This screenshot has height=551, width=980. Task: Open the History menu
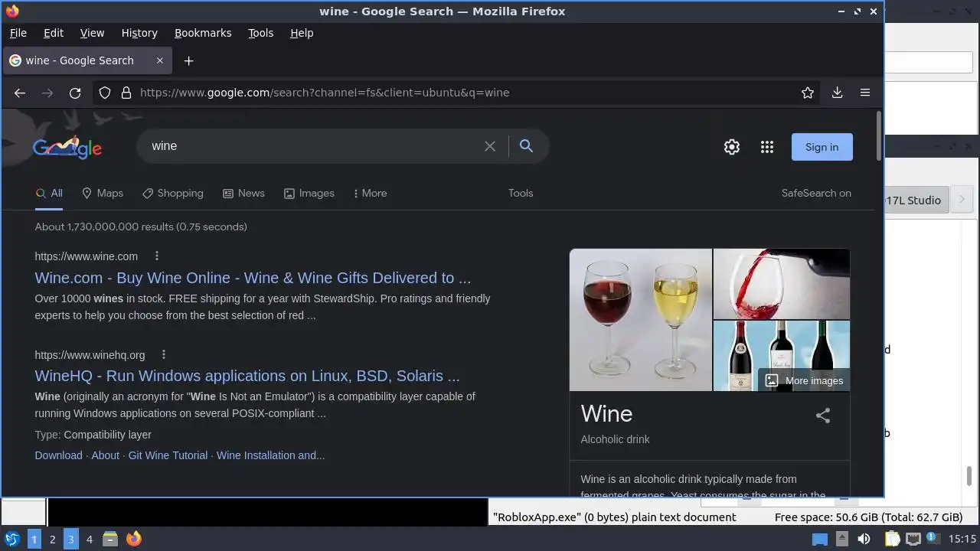click(x=139, y=33)
